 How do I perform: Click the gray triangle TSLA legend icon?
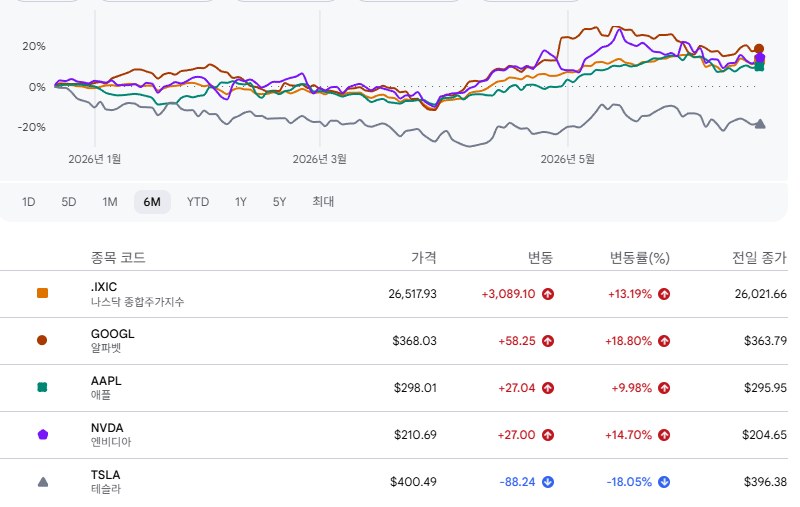click(x=43, y=481)
